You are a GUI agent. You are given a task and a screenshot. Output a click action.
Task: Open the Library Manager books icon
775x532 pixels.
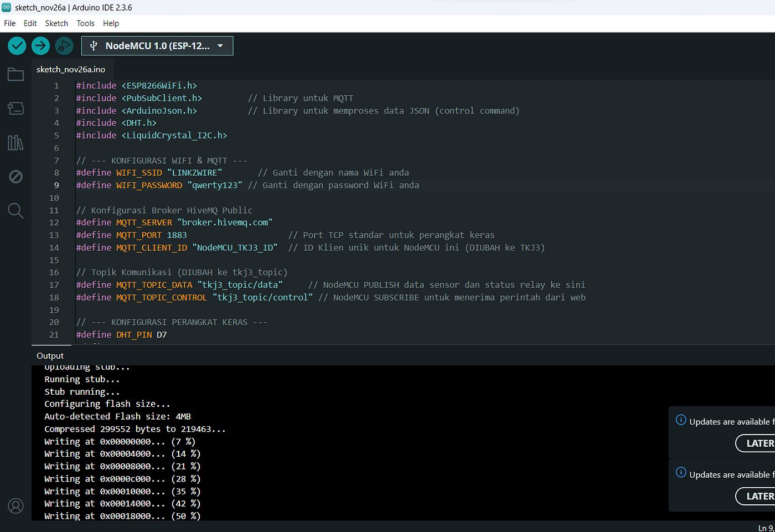(15, 143)
